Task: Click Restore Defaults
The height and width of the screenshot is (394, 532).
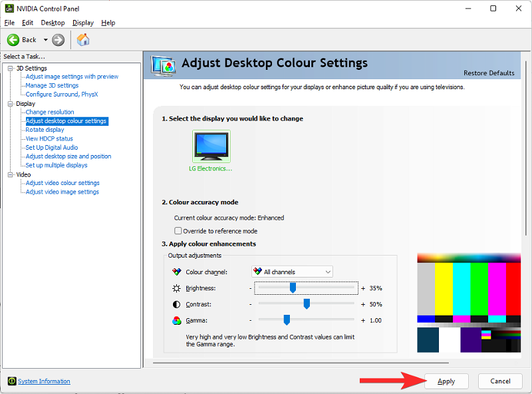Action: pos(490,73)
